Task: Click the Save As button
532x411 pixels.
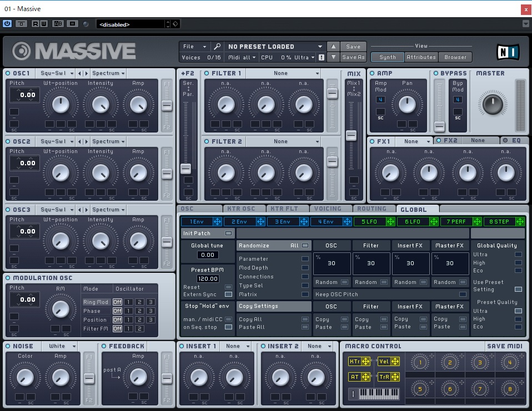Action: pyautogui.click(x=353, y=57)
